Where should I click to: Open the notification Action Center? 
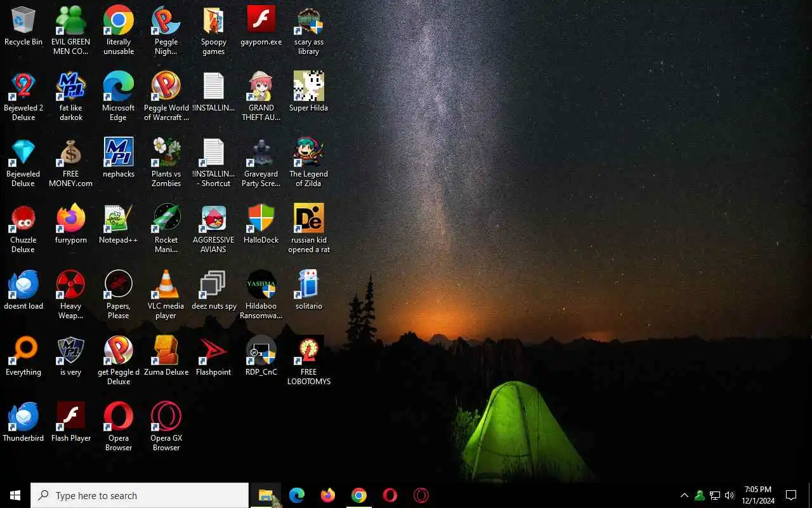791,495
